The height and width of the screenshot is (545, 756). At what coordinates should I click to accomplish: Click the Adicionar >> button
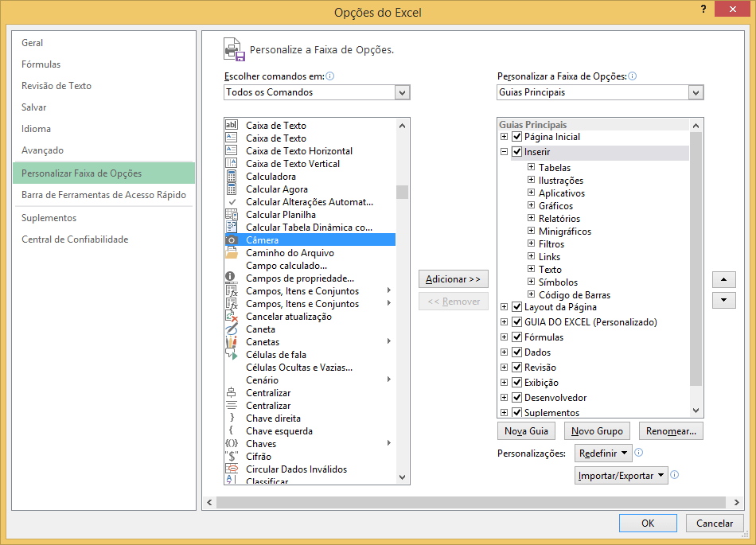(453, 279)
